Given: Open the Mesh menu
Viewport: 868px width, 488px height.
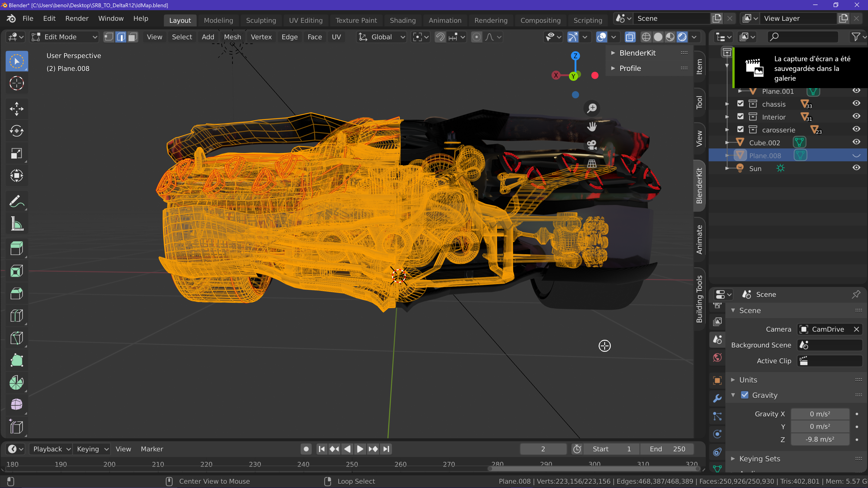Looking at the screenshot, I should 232,37.
